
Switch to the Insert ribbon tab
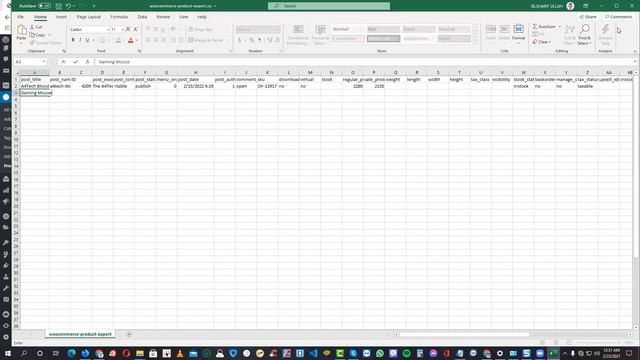click(x=61, y=17)
